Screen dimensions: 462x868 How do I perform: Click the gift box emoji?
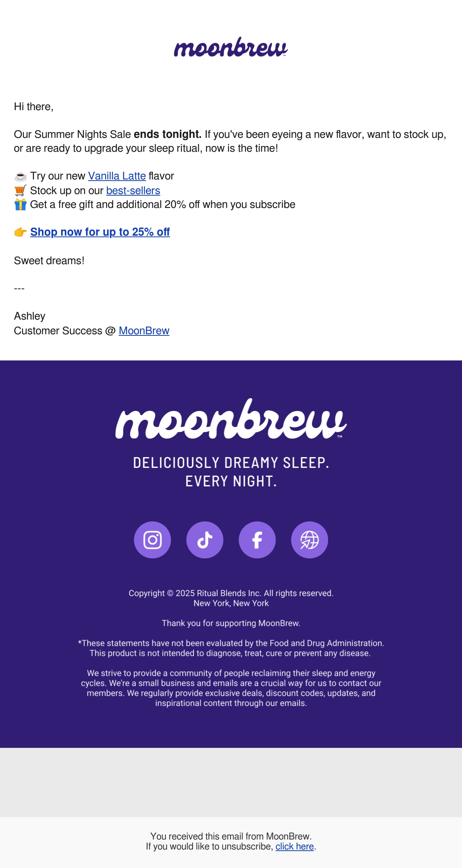pos(20,204)
